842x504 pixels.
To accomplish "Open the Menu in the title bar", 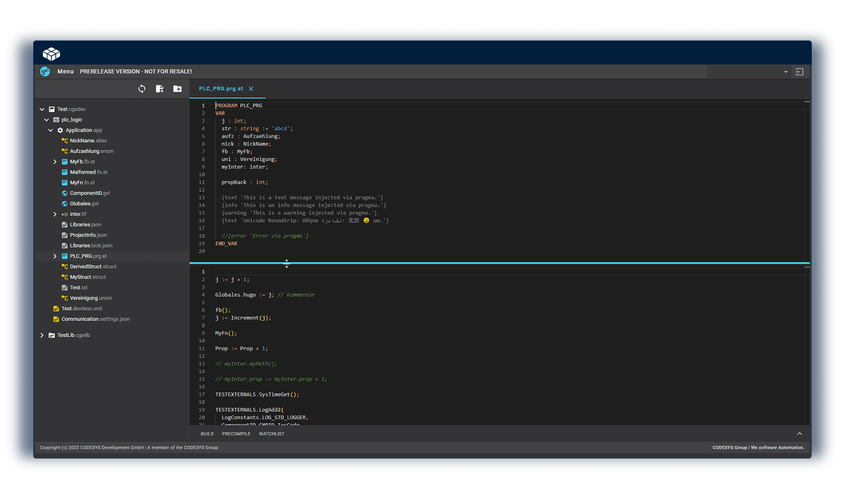I will [x=66, y=72].
